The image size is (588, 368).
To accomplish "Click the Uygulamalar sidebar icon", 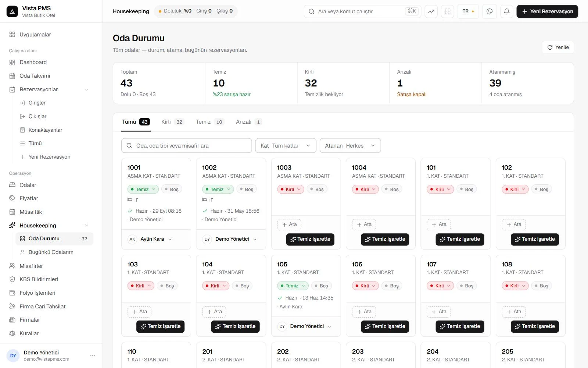I will click(12, 35).
